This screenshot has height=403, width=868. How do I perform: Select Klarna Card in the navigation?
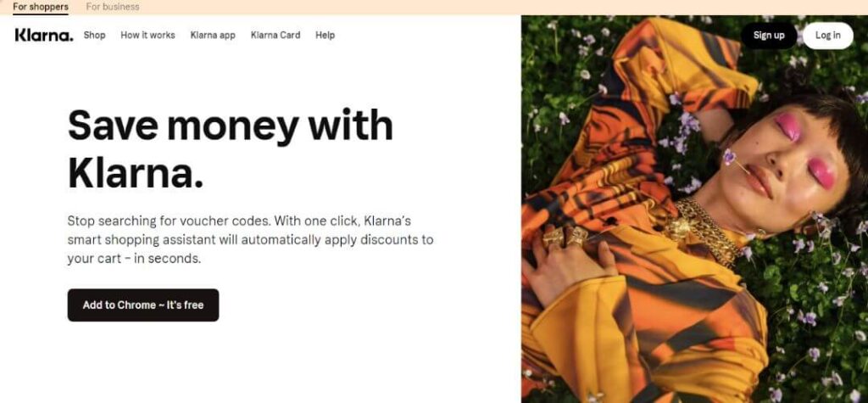[x=275, y=35]
